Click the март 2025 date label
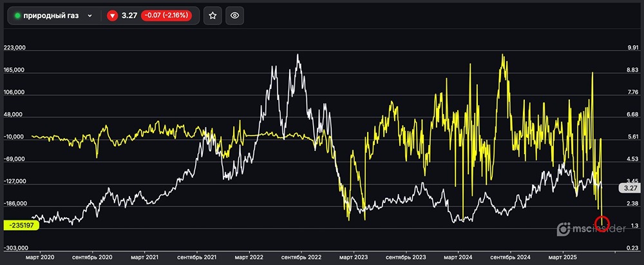This screenshot has width=644, height=265. point(562,258)
